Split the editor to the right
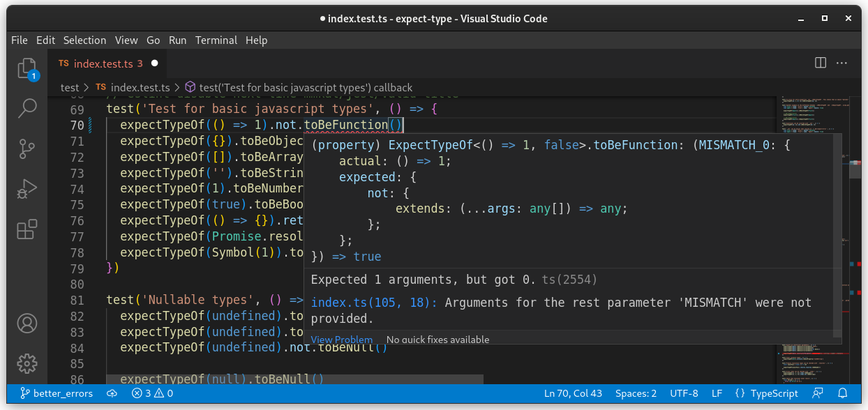This screenshot has width=868, height=410. (x=821, y=63)
